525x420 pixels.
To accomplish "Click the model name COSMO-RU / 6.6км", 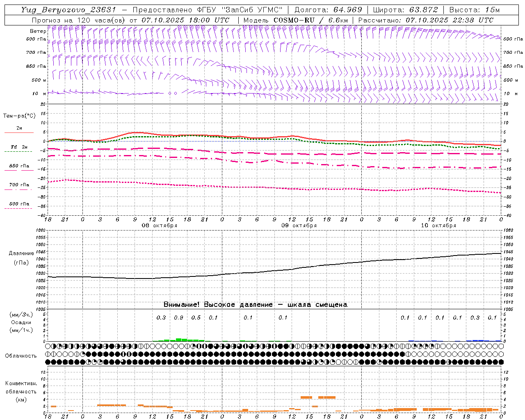I will pyautogui.click(x=310, y=20).
